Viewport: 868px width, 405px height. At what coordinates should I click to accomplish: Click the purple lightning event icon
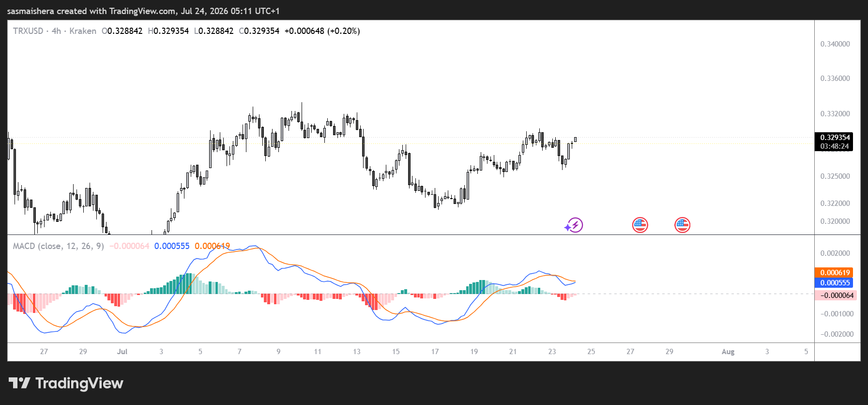[574, 225]
